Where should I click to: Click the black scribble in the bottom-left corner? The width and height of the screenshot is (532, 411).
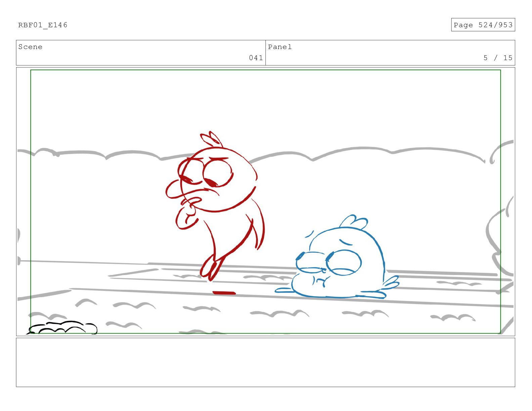click(62, 327)
